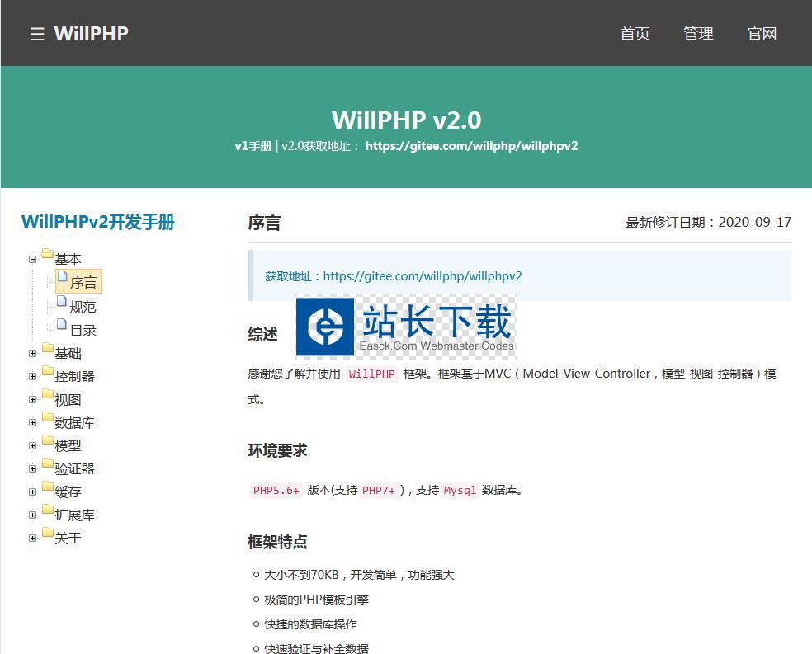The width and height of the screenshot is (812, 654).
Task: Visit 官网 from the top navigation
Action: [762, 34]
